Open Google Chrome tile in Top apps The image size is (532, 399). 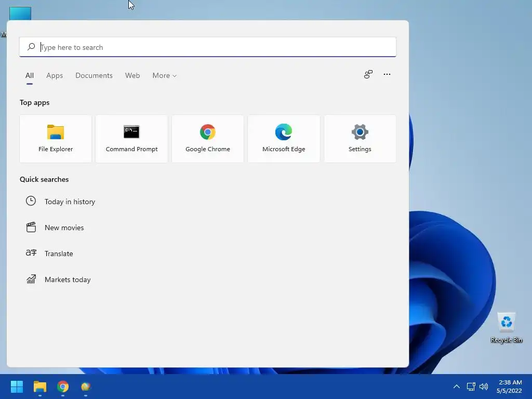(x=208, y=139)
